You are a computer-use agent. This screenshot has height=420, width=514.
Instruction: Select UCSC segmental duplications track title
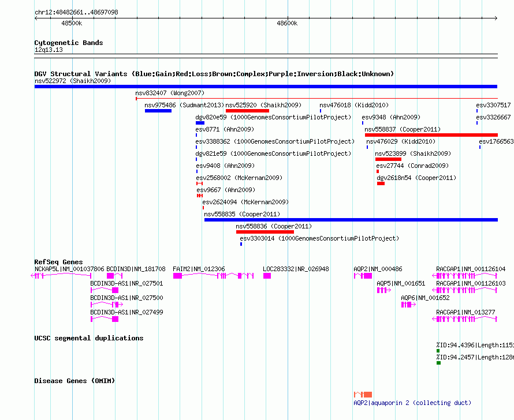pos(89,338)
